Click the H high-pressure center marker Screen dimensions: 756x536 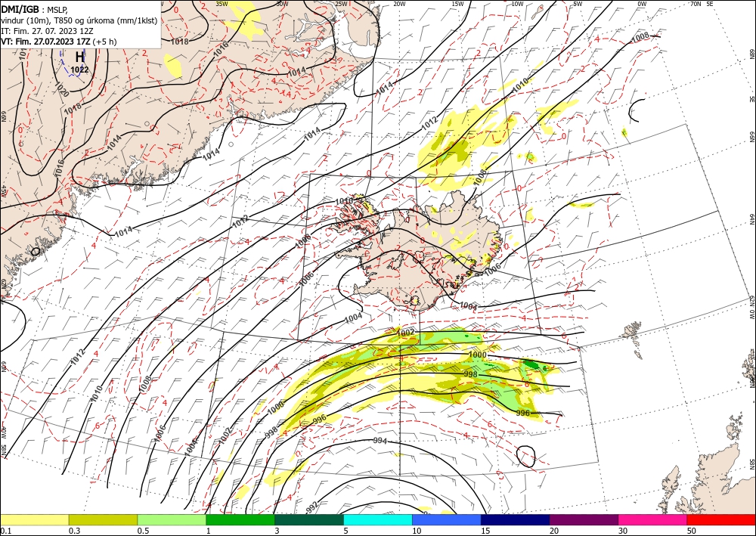tap(79, 57)
